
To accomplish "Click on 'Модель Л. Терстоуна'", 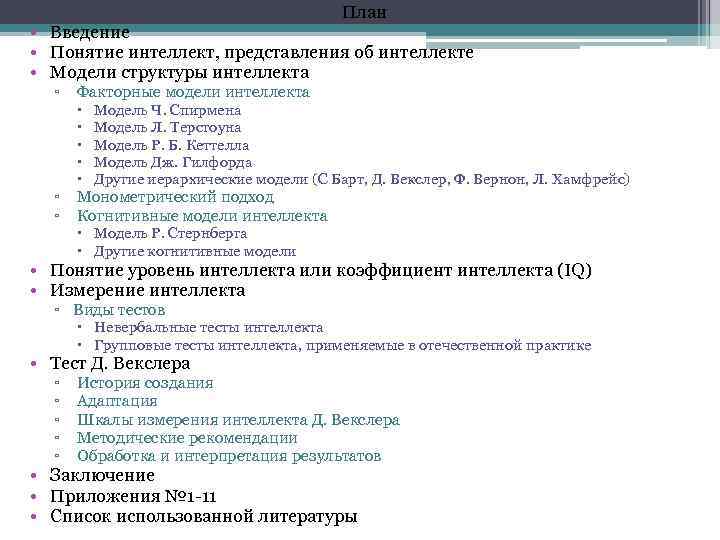I will click(x=167, y=127).
